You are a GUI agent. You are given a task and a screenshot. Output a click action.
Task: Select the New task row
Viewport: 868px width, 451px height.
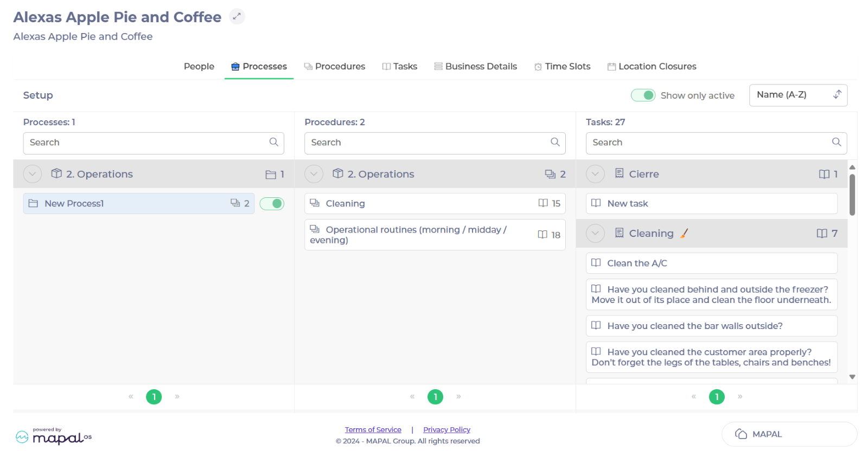point(712,203)
